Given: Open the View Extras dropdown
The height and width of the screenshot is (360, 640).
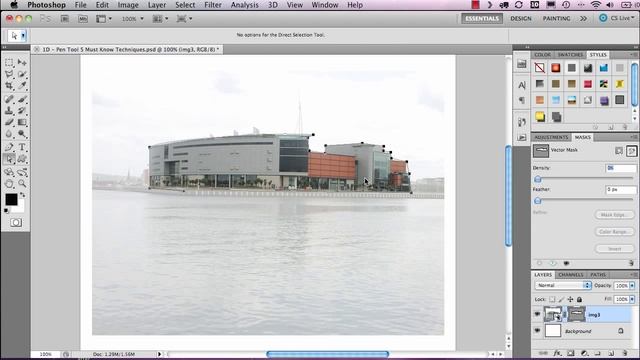Looking at the screenshot, I should tap(104, 19).
